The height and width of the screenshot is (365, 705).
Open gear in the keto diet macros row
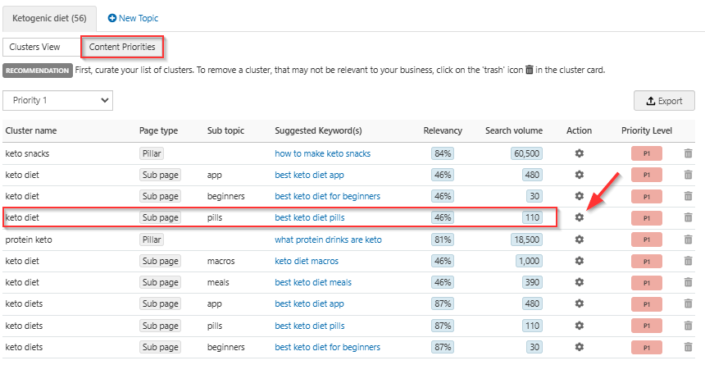579,261
